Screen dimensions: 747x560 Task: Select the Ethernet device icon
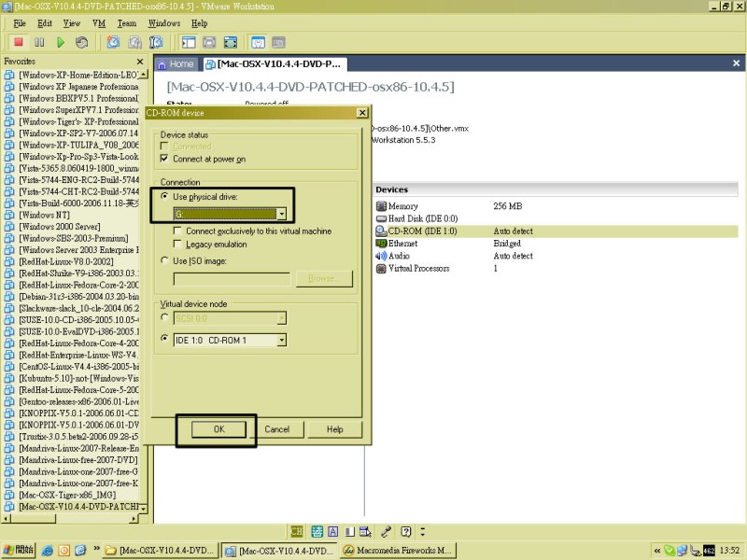pyautogui.click(x=381, y=244)
